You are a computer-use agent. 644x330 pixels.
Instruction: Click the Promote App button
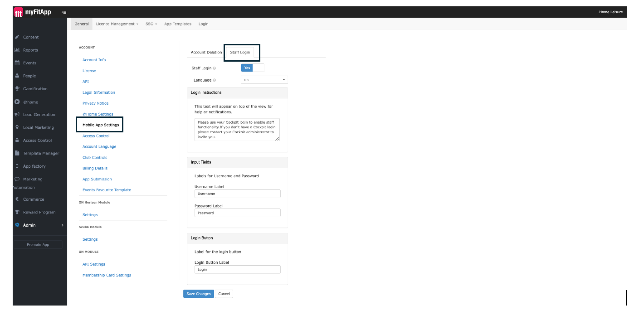pos(38,244)
